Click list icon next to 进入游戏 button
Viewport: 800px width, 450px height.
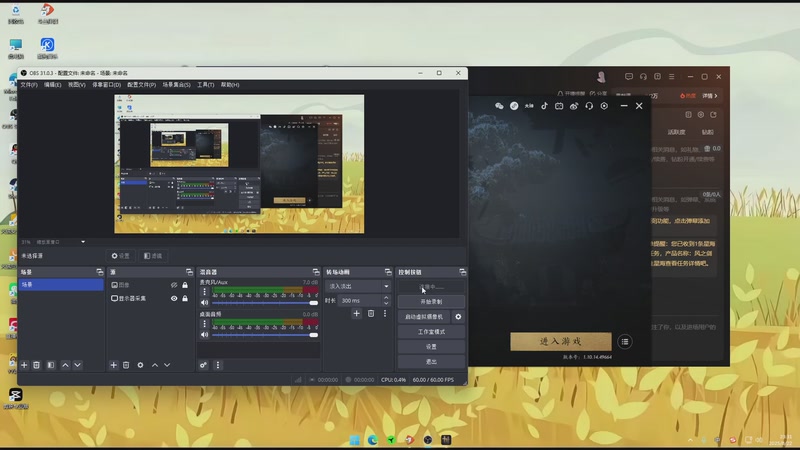point(625,342)
